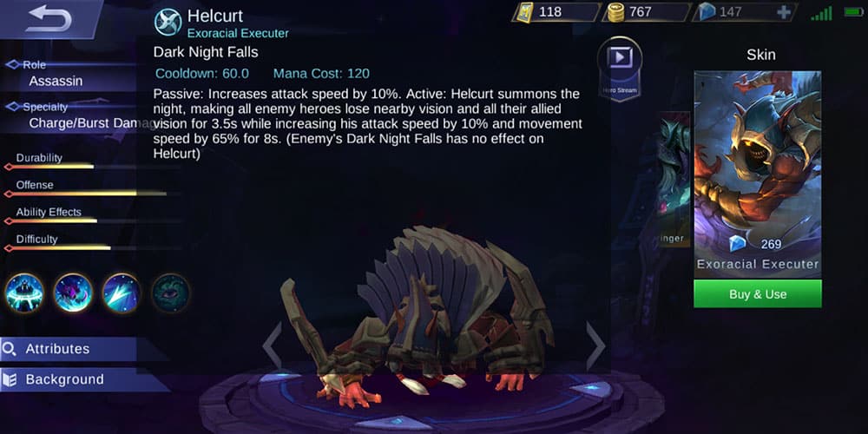Click the plus icon to add diamonds
This screenshot has width=868, height=434.
pos(783,12)
